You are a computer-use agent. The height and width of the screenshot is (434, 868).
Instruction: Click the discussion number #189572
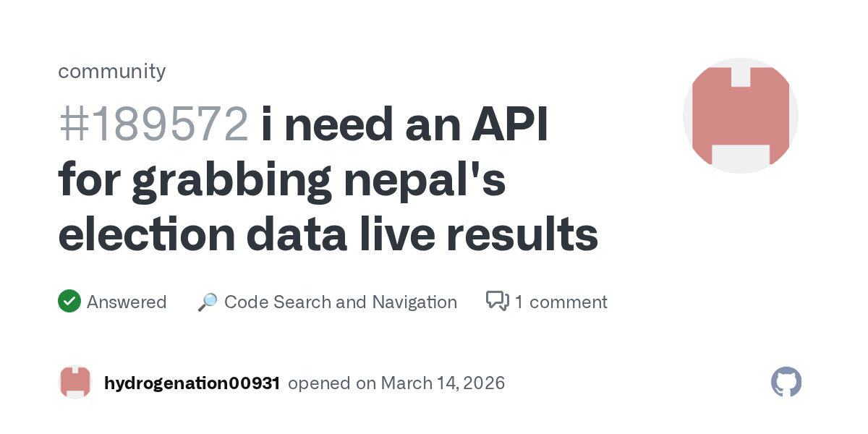coord(153,125)
